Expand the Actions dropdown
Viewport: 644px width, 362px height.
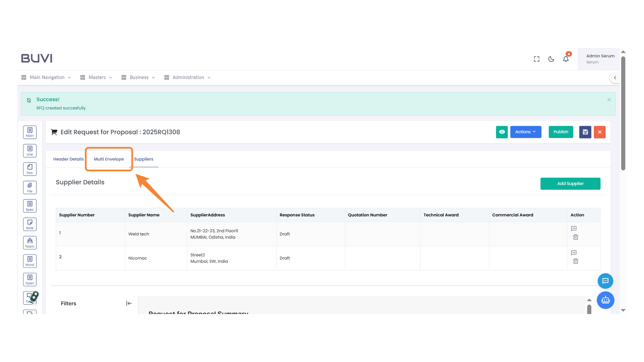[x=526, y=132]
